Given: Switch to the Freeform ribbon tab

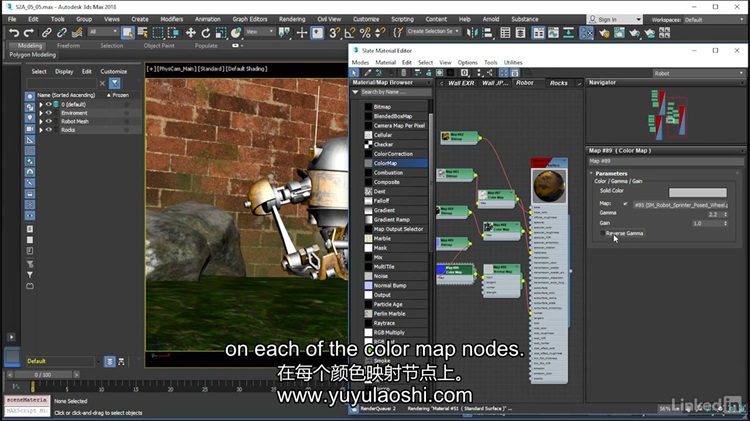Looking at the screenshot, I should (x=68, y=45).
